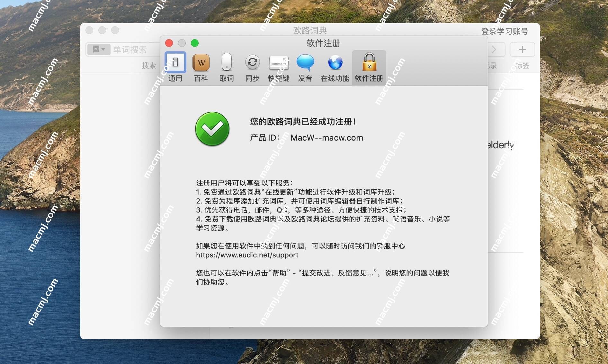Screen dimensions: 608x364
Task: Select the 搜索 label in 欧路词典 window
Action: point(149,65)
